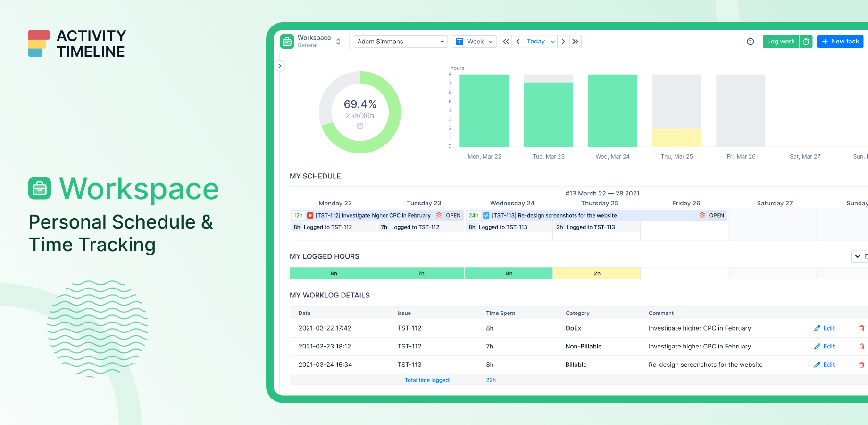Select the 2h Logged to TST-113 entry
868x425 pixels.
pyautogui.click(x=597, y=227)
